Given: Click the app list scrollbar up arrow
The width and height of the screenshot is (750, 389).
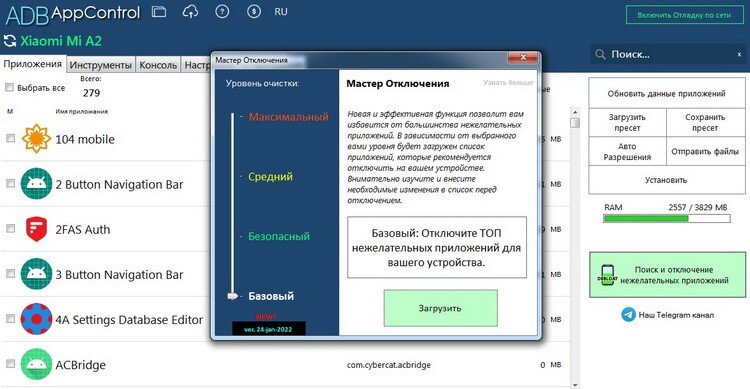Looking at the screenshot, I should point(575,111).
